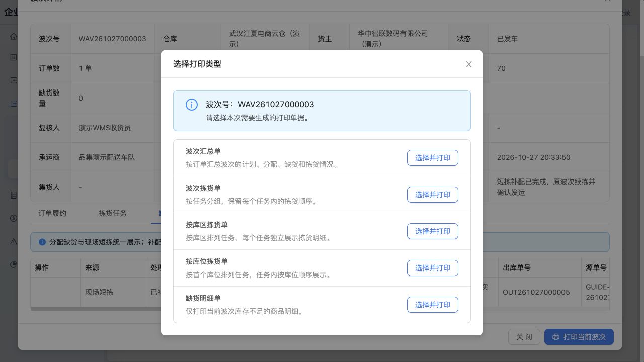The width and height of the screenshot is (644, 362).
Task: Click the info icon beside 波次号 in the dialog
Action: tap(192, 105)
